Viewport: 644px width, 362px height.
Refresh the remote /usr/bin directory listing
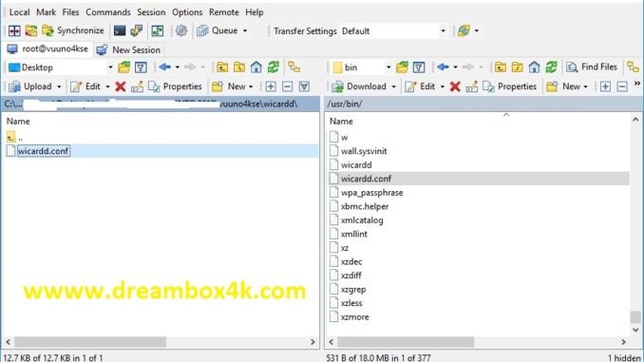551,67
